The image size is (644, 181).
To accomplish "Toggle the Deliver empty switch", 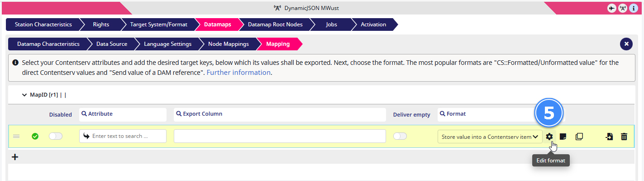I will point(400,136).
